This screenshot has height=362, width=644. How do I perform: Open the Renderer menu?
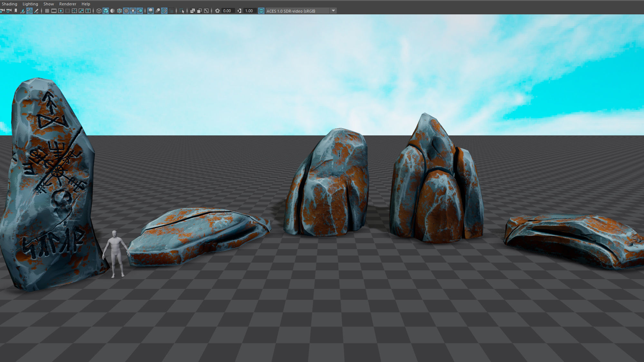click(68, 4)
